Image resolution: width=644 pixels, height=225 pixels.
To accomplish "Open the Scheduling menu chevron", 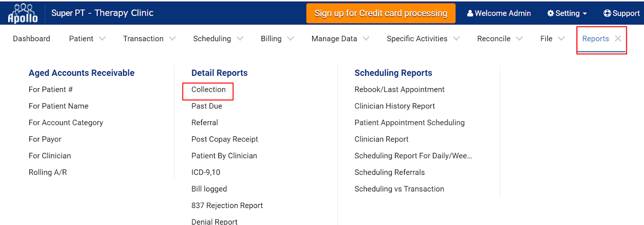I will [x=240, y=39].
